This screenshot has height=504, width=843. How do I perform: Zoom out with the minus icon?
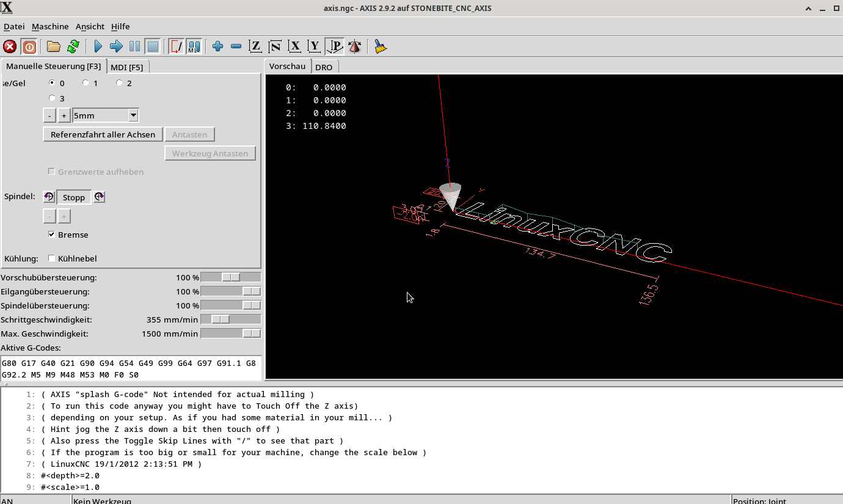pos(236,46)
